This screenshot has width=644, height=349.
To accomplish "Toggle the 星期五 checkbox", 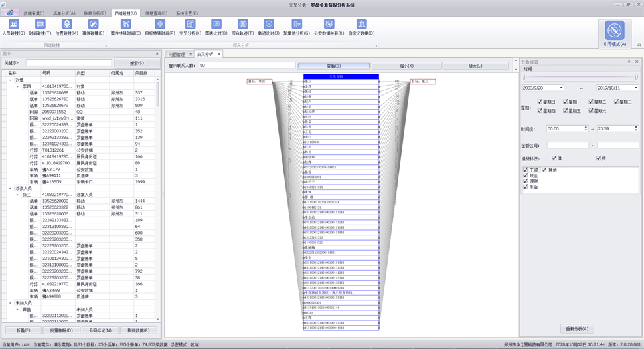I will pos(566,110).
